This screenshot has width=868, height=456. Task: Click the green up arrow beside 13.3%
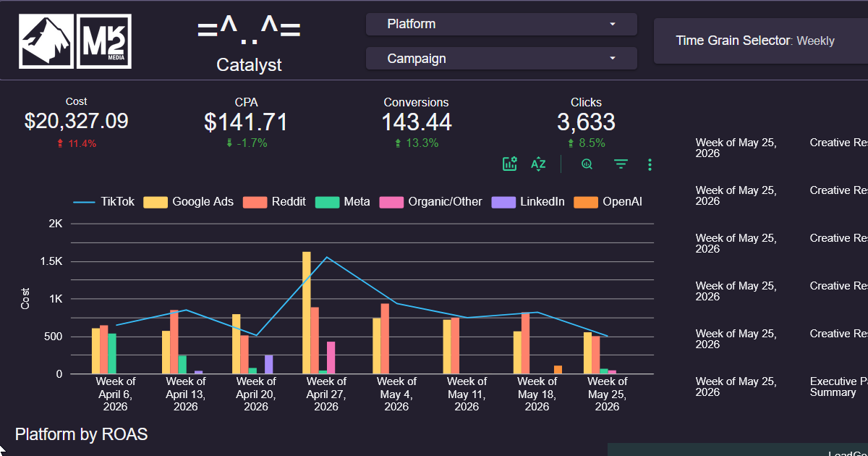point(397,143)
